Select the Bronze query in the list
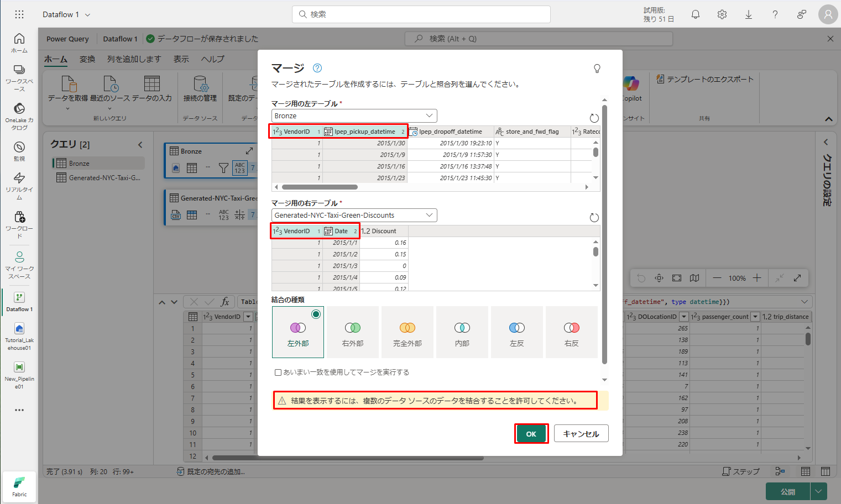 [99, 163]
